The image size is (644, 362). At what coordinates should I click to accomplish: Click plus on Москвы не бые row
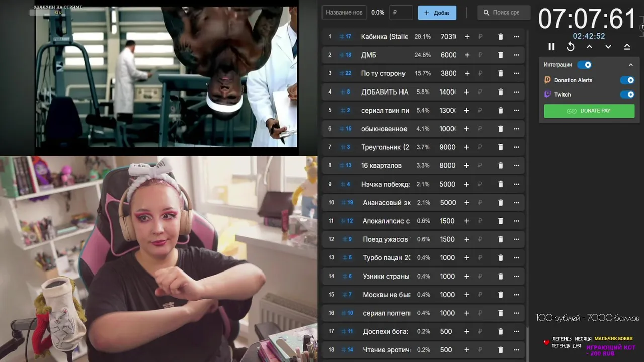click(467, 295)
